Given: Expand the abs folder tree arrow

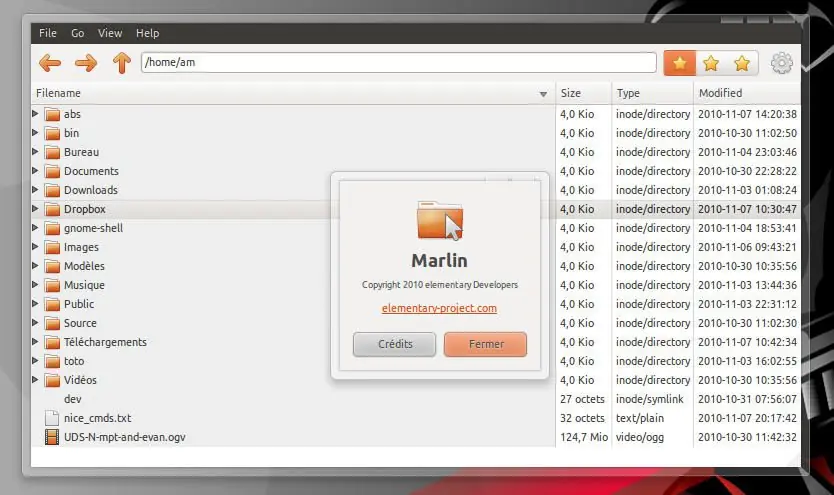Looking at the screenshot, I should coord(35,113).
